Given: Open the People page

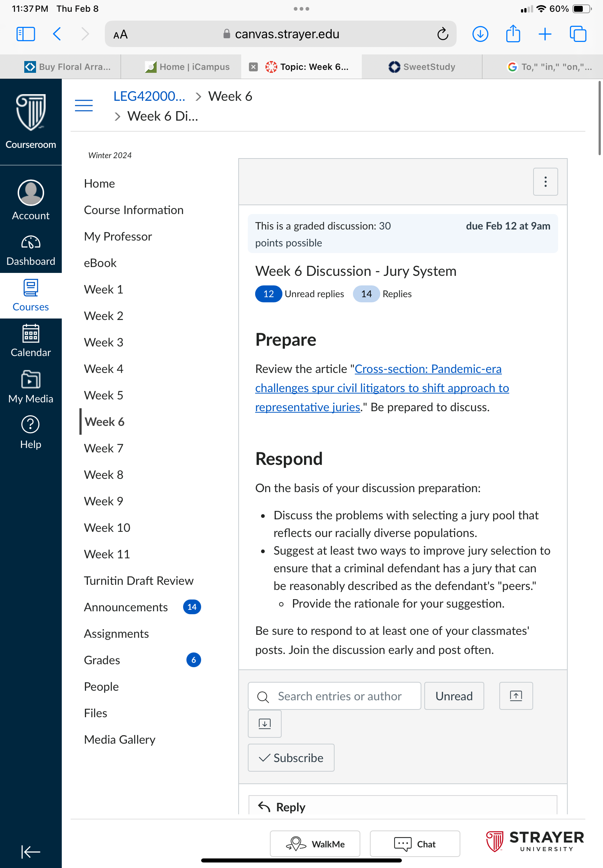Looking at the screenshot, I should point(101,686).
